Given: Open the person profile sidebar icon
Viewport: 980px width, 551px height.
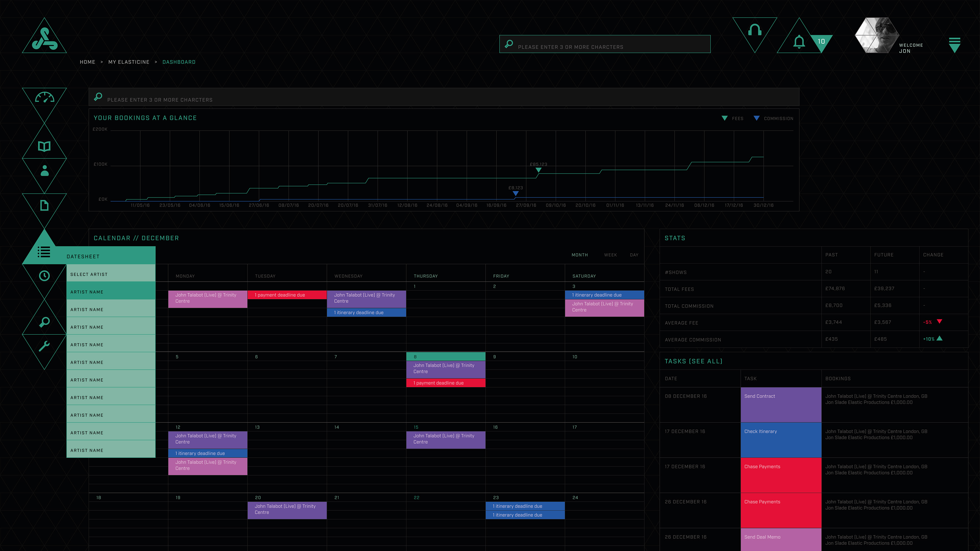Looking at the screenshot, I should [x=44, y=171].
